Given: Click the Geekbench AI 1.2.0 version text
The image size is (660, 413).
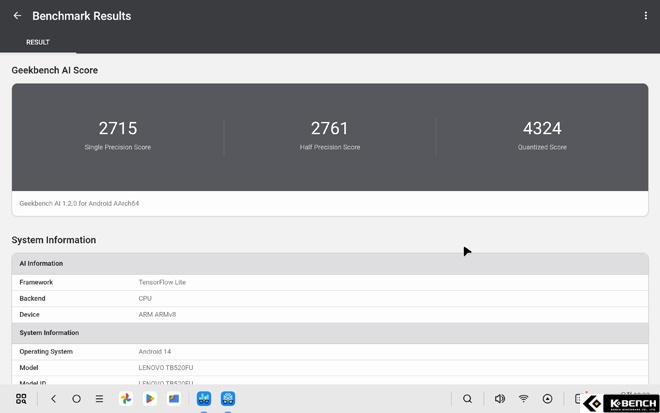Looking at the screenshot, I should click(x=79, y=203).
